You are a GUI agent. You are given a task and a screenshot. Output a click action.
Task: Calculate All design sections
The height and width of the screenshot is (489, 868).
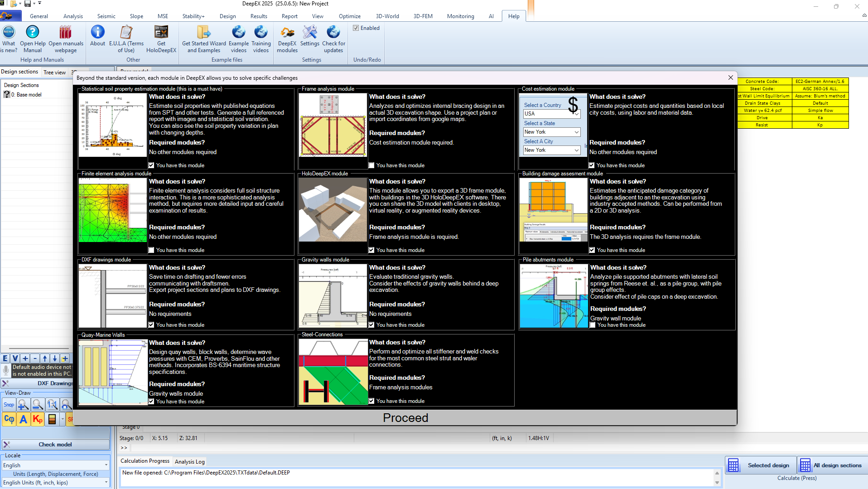(833, 465)
